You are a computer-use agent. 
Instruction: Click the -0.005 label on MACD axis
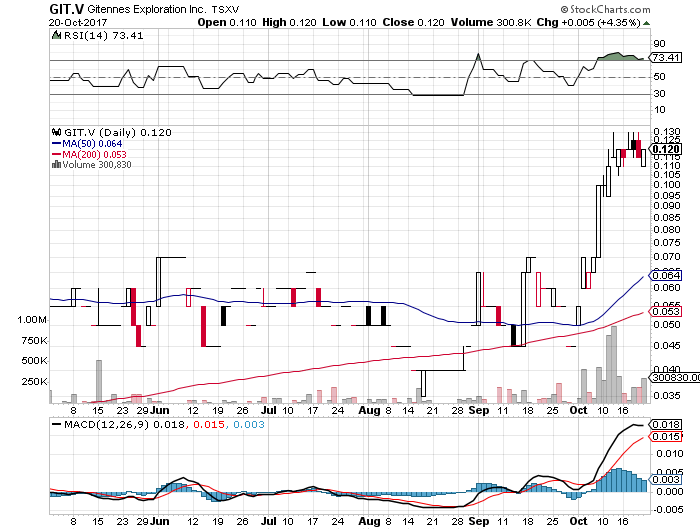point(668,510)
